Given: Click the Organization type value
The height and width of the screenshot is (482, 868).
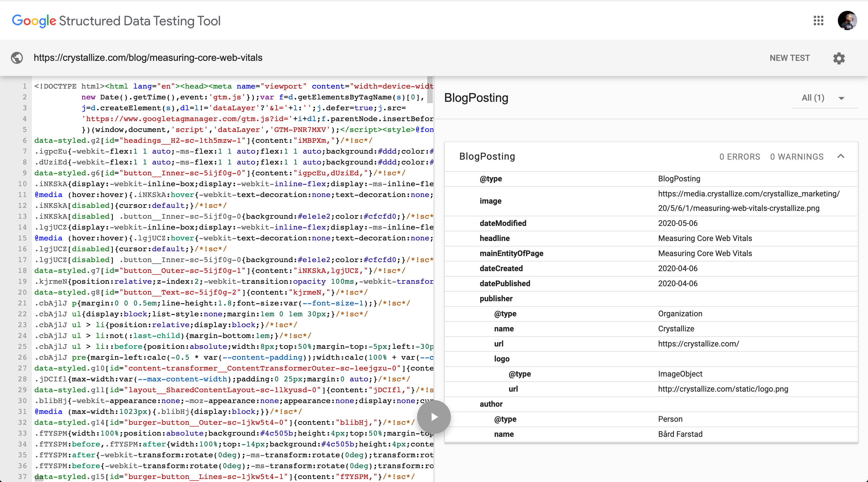Looking at the screenshot, I should 680,314.
